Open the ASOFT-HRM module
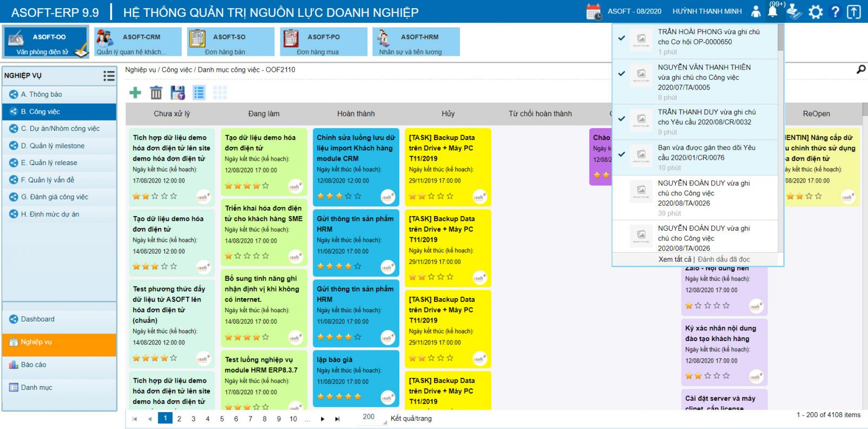868x429 pixels. pos(416,42)
